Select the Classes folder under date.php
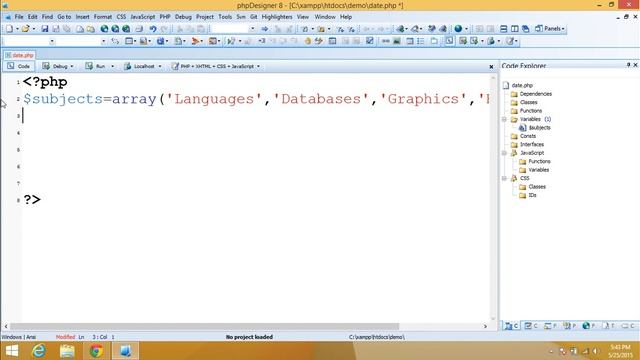This screenshot has height=360, width=640. tap(529, 102)
